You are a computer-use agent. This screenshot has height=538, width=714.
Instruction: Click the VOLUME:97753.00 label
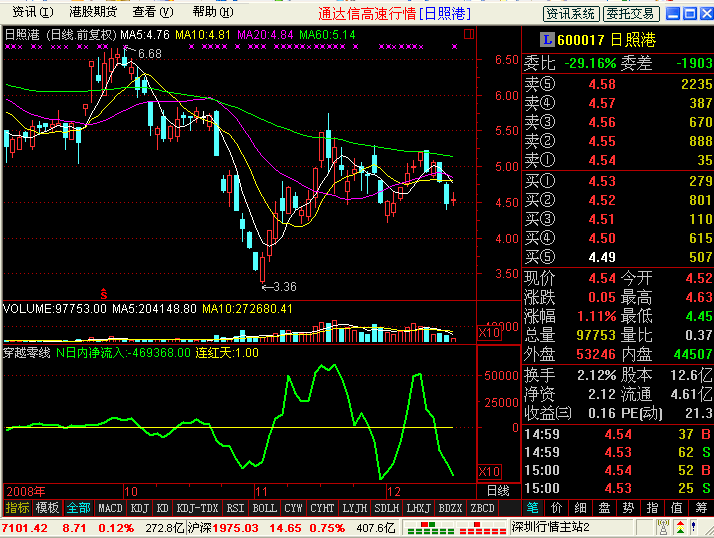point(55,309)
